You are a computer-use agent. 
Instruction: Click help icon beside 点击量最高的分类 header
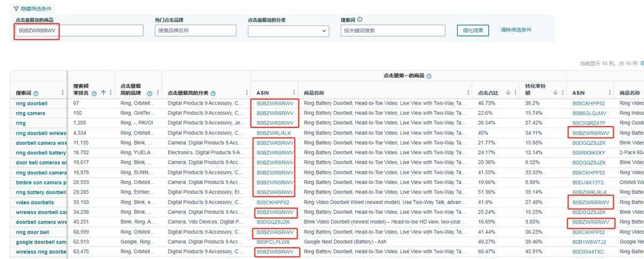[x=213, y=93]
